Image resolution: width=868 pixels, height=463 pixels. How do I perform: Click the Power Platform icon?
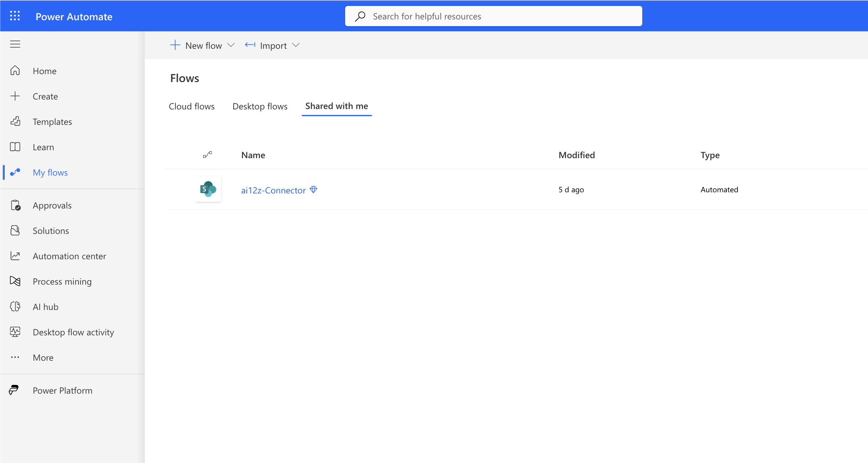point(14,390)
